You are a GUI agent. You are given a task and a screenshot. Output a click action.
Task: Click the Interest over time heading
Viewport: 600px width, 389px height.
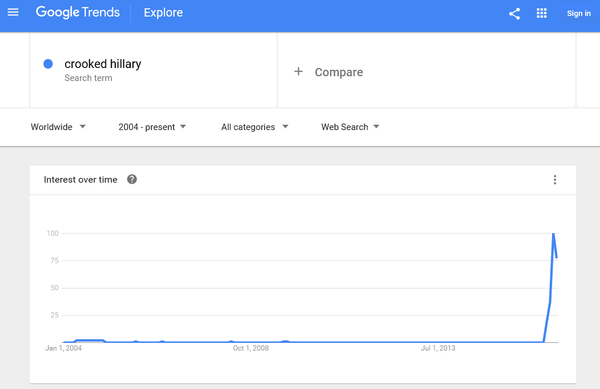point(80,180)
